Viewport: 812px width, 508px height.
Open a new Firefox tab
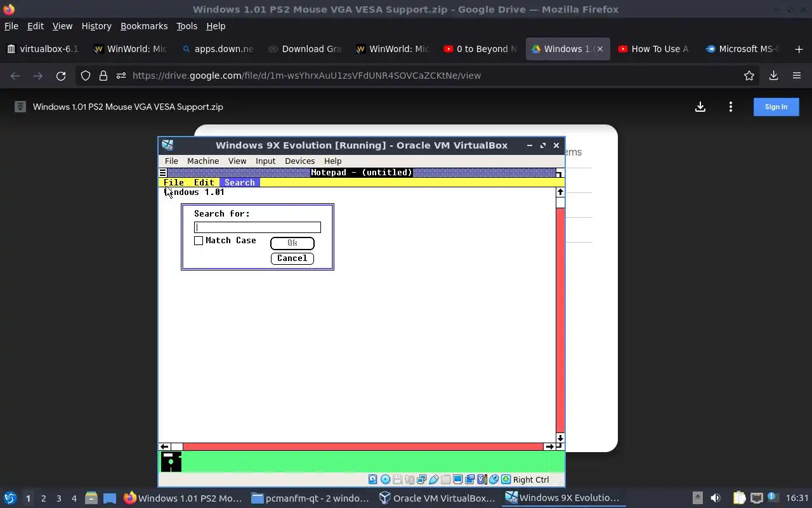(799, 49)
